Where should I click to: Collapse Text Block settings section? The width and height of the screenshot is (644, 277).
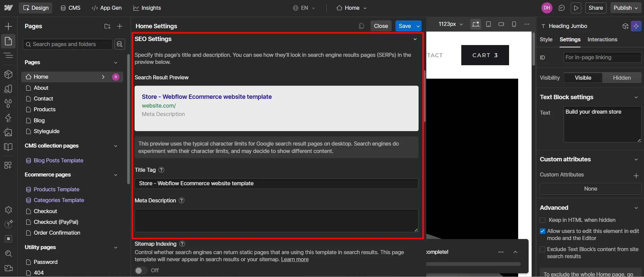coord(636,97)
